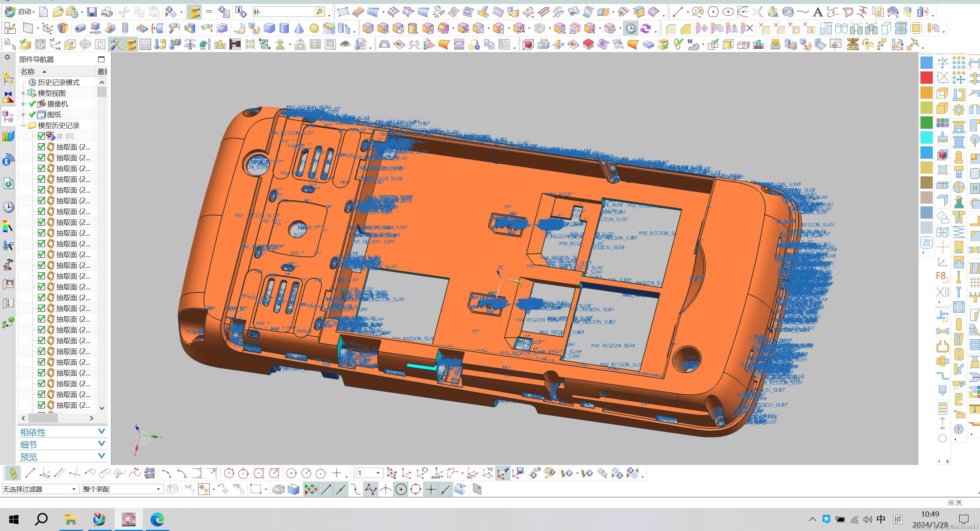Viewport: 980px width, 531px height.
Task: Pick the red color swatch
Action: (x=927, y=78)
